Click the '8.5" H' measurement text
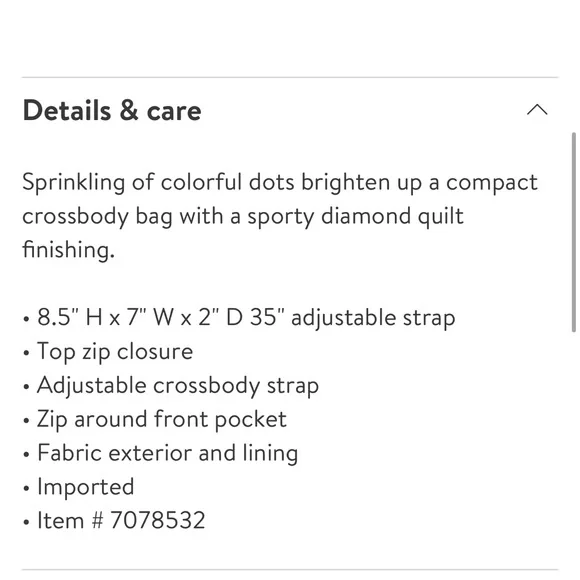580x580 pixels. tap(70, 317)
